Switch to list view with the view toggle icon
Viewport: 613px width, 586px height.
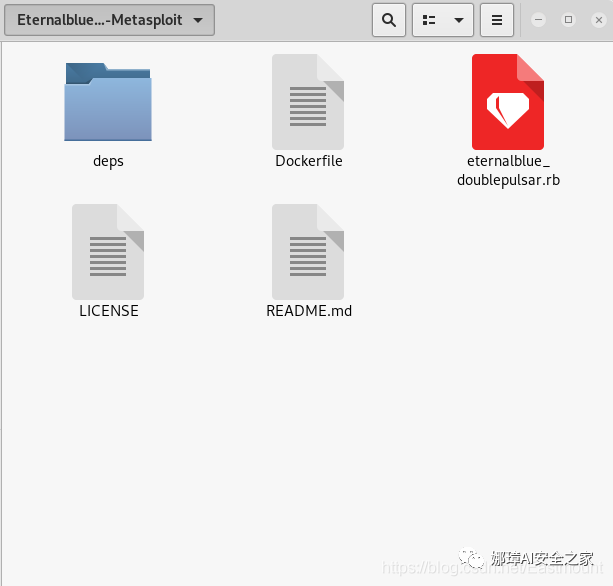click(x=429, y=20)
